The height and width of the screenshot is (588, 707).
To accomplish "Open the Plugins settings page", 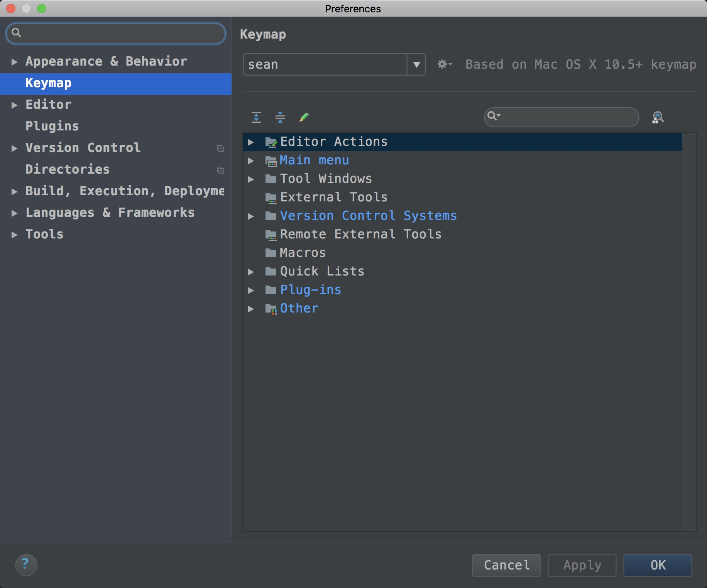I will tap(52, 126).
